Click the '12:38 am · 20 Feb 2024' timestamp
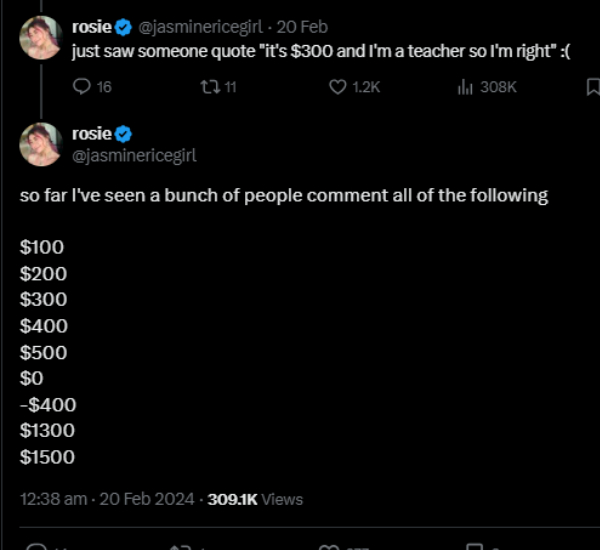 point(108,498)
